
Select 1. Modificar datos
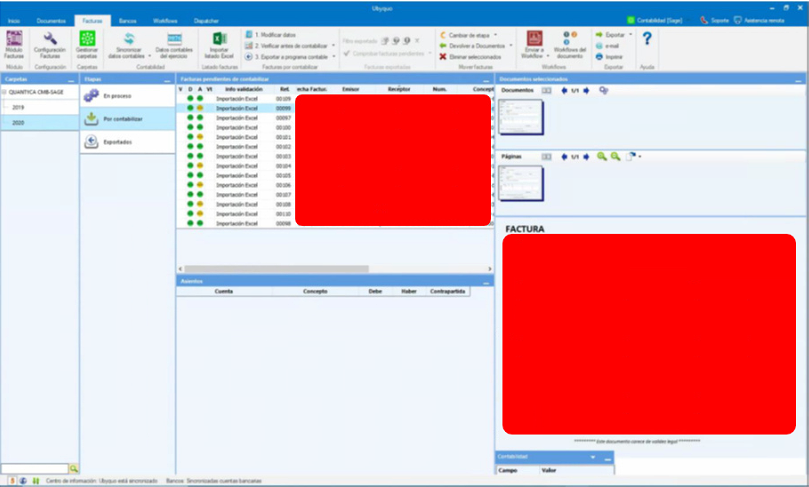pos(271,35)
